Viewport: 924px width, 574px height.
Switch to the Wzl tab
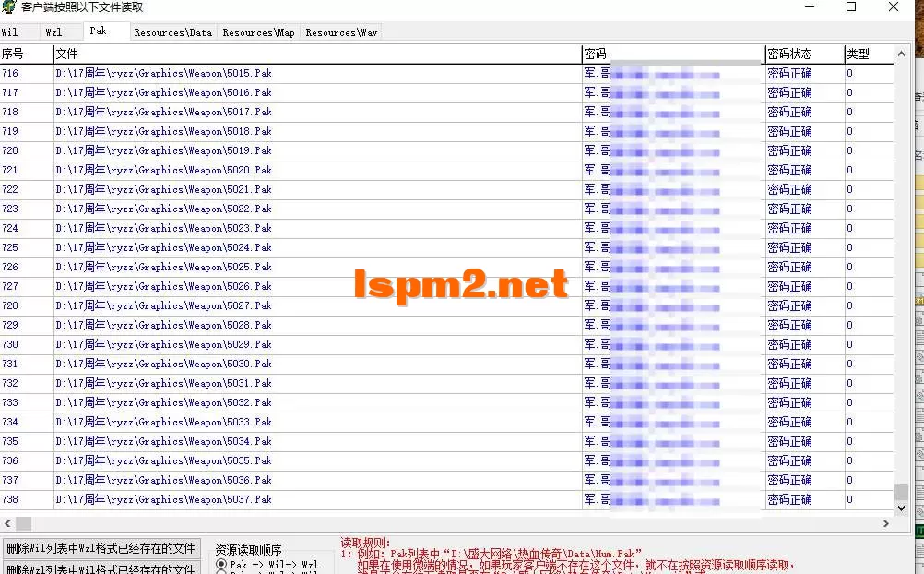(53, 32)
